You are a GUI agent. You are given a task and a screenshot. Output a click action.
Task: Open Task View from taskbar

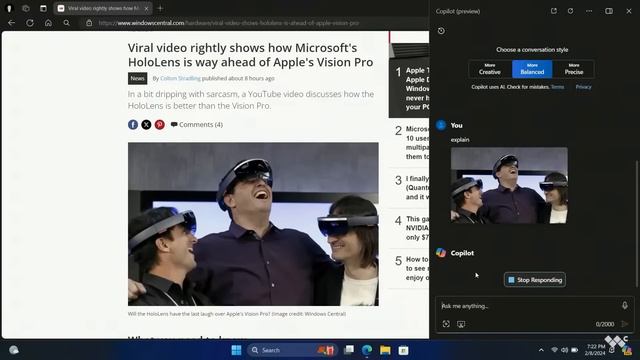click(349, 350)
